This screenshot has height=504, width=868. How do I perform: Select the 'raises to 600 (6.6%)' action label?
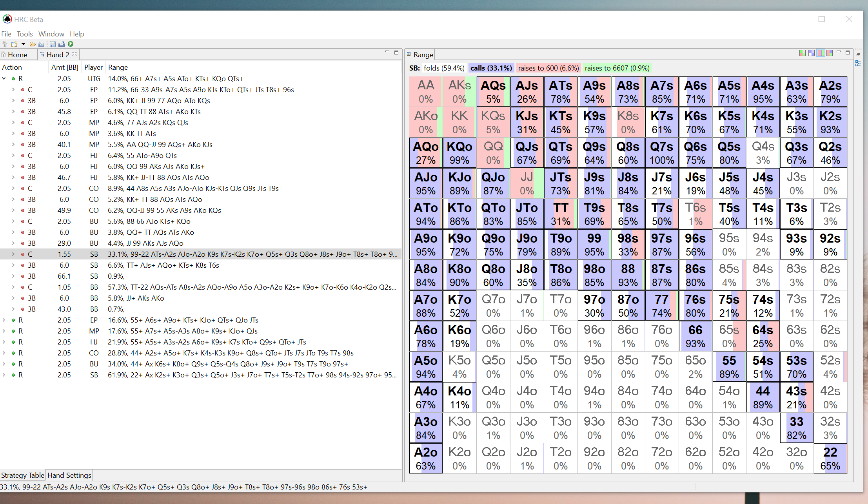point(548,68)
